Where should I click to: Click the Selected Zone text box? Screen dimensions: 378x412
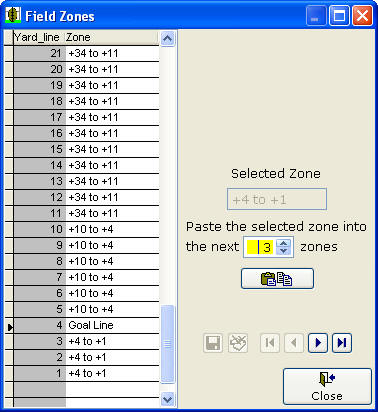(x=277, y=199)
